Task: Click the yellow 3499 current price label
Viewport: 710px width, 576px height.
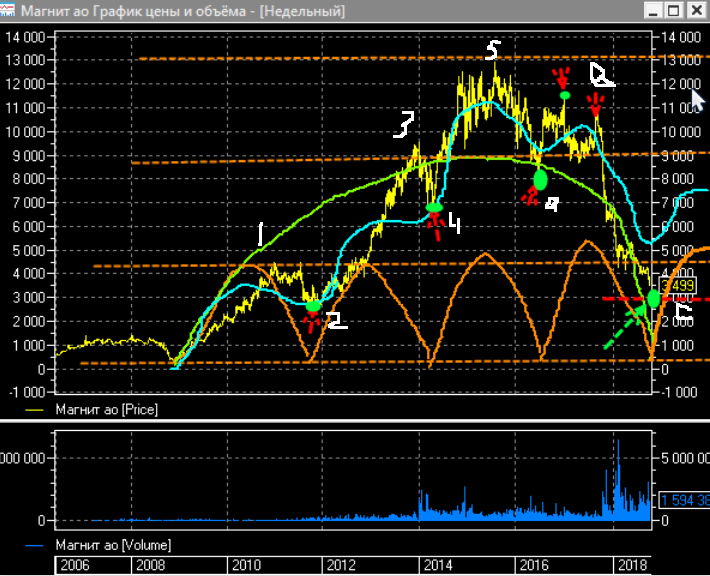Action: pos(677,286)
